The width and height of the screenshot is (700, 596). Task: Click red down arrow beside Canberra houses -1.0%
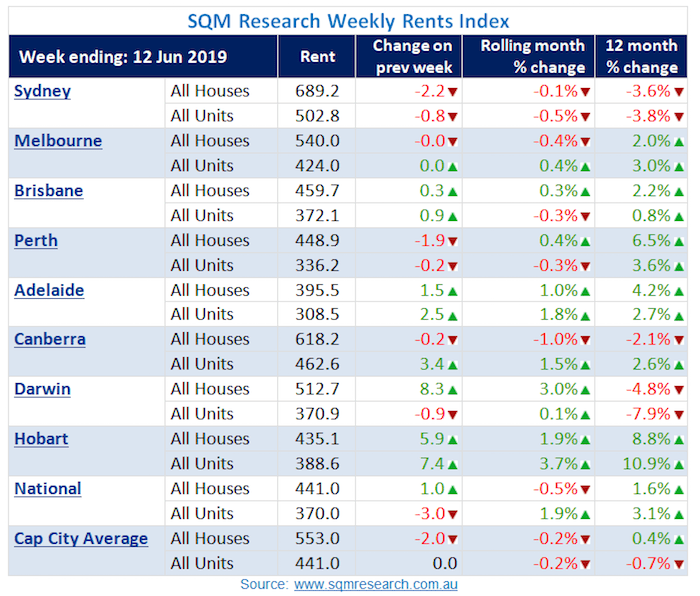click(585, 341)
